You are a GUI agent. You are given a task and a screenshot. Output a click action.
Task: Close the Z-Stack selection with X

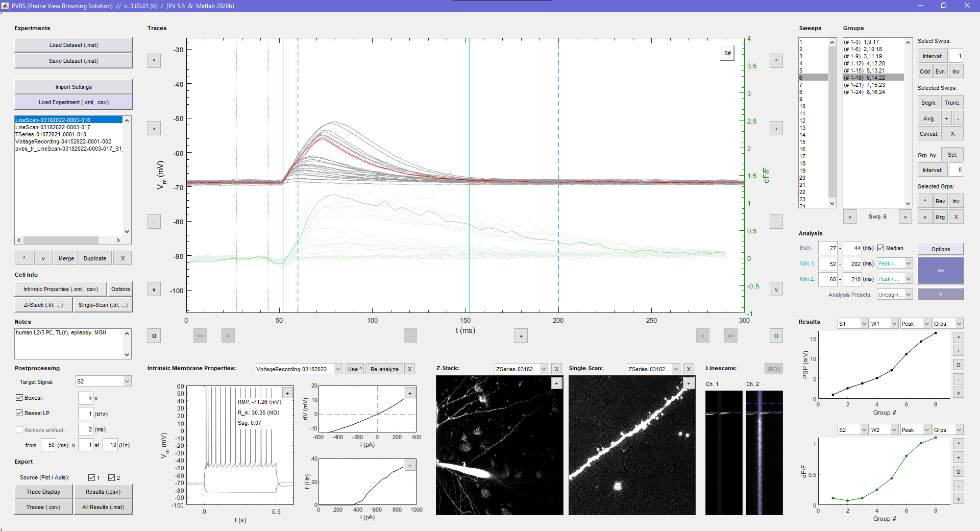click(556, 369)
